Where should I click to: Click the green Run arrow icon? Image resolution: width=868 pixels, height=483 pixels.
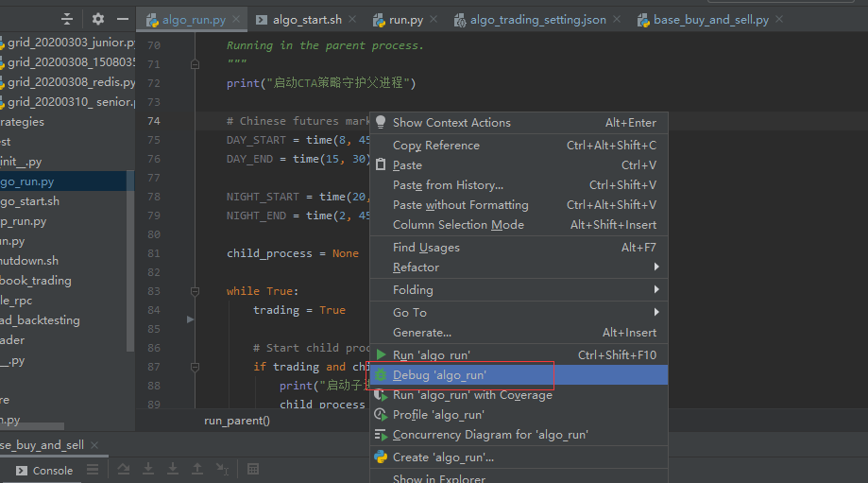point(381,354)
